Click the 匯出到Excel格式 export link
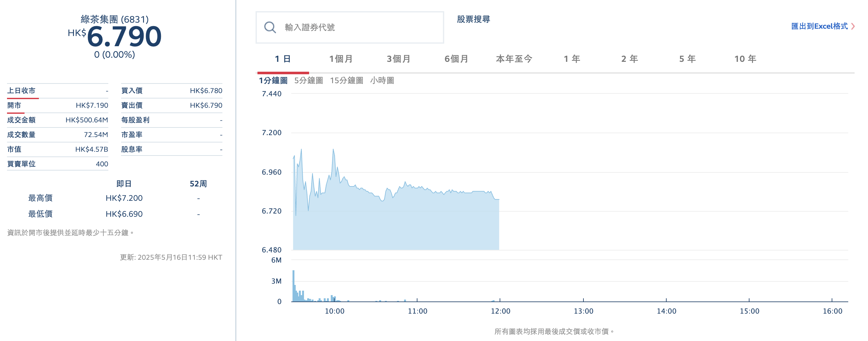868x341 pixels. [820, 26]
